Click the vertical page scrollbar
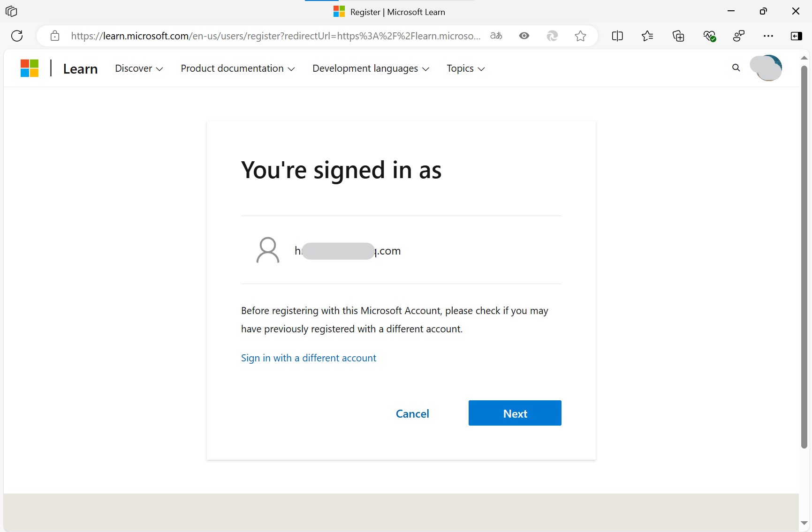Image resolution: width=812 pixels, height=532 pixels. click(804, 257)
